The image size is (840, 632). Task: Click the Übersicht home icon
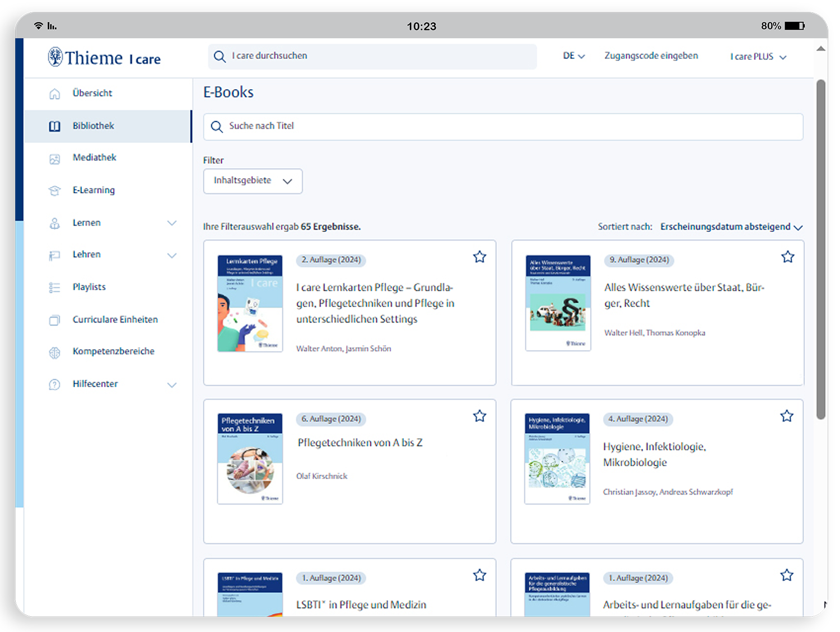[x=54, y=94]
